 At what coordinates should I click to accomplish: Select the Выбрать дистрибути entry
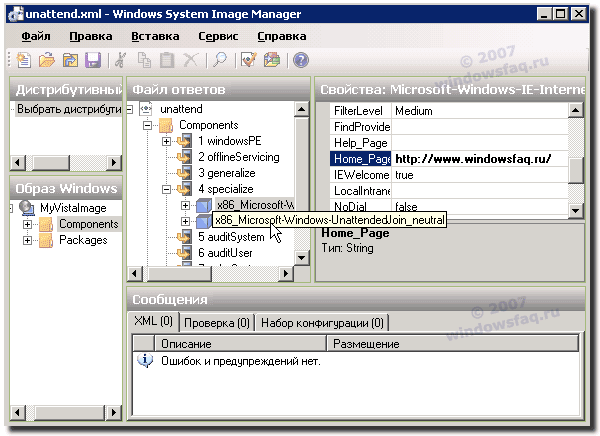[69, 109]
